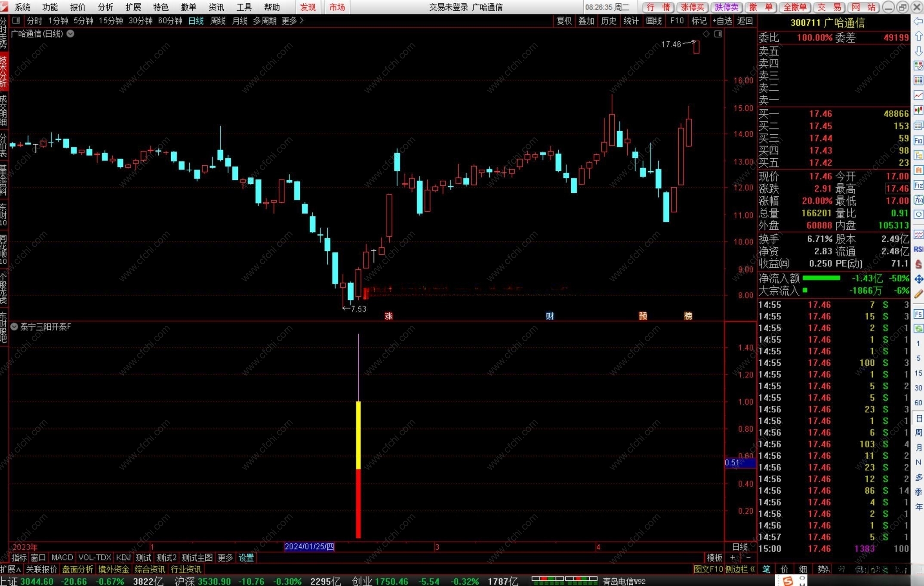Toggle the split-window icon at chart top right

(718, 34)
